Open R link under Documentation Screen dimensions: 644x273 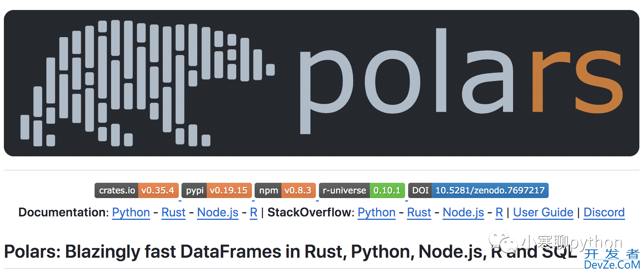253,213
